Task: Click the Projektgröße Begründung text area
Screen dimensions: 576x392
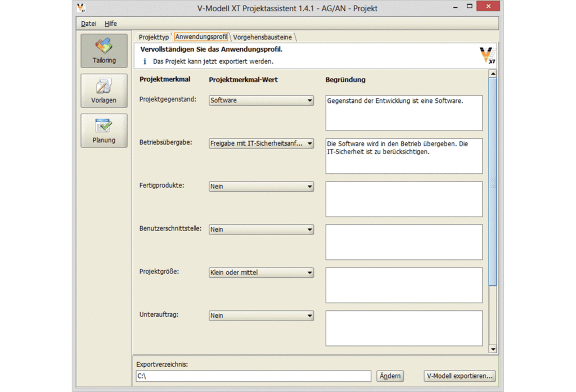Action: 404,285
